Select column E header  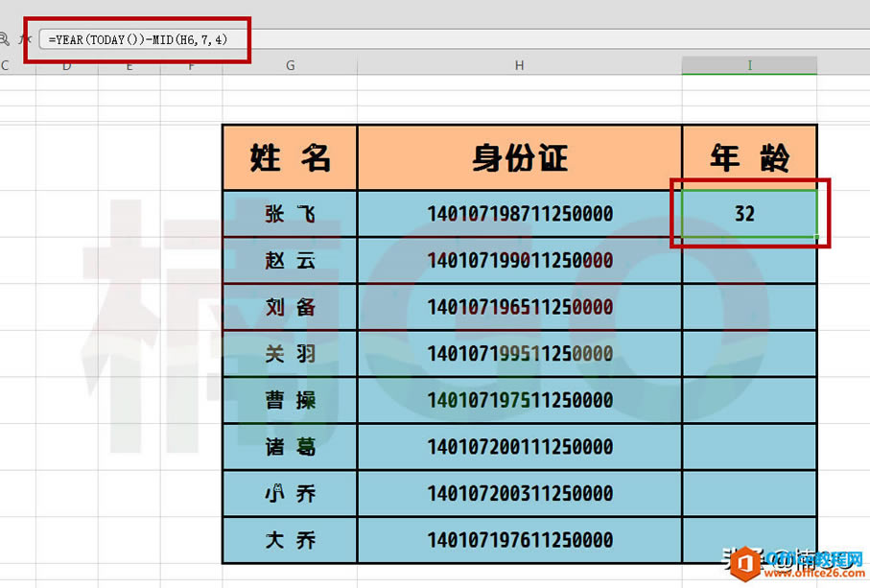(129, 65)
